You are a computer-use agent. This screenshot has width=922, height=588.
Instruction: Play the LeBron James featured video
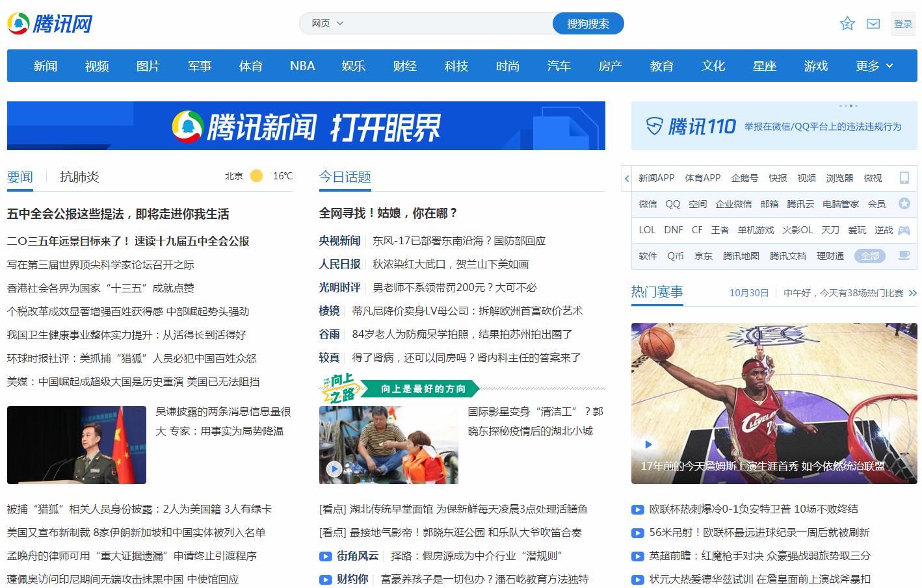(648, 444)
